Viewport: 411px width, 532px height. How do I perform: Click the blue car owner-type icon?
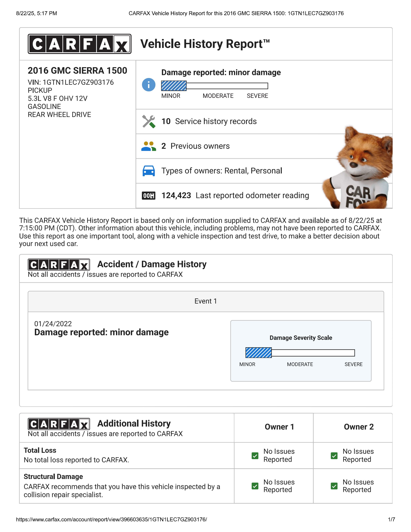click(x=149, y=171)
